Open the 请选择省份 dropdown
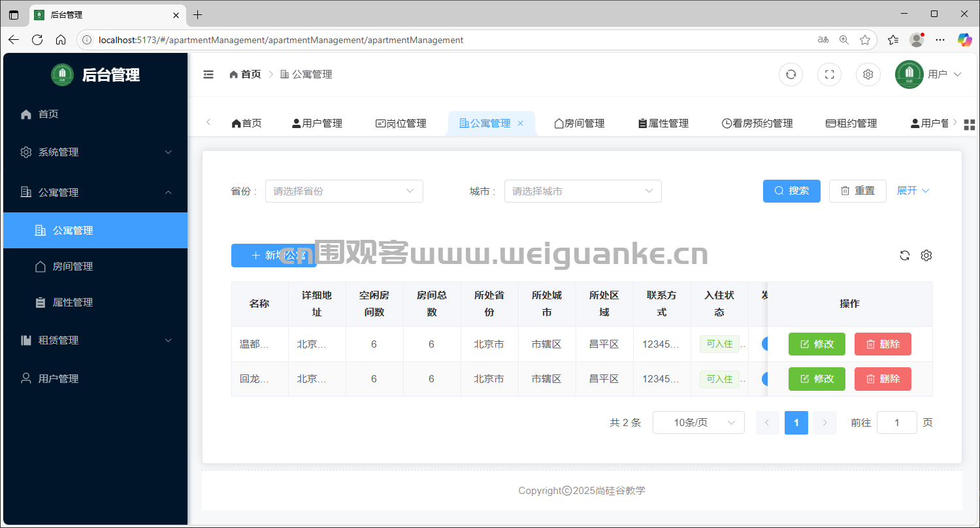The height and width of the screenshot is (528, 980). click(x=344, y=191)
